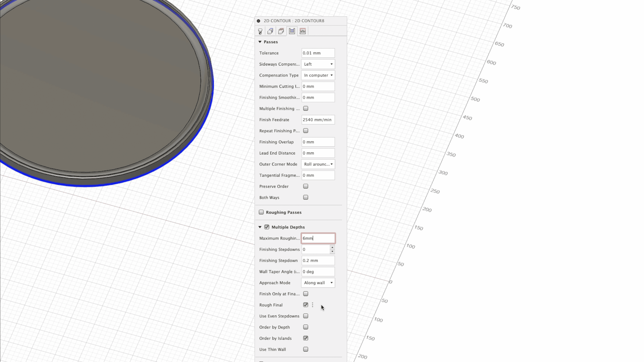
Task: Click the Finish Feedrate field
Action: point(318,120)
